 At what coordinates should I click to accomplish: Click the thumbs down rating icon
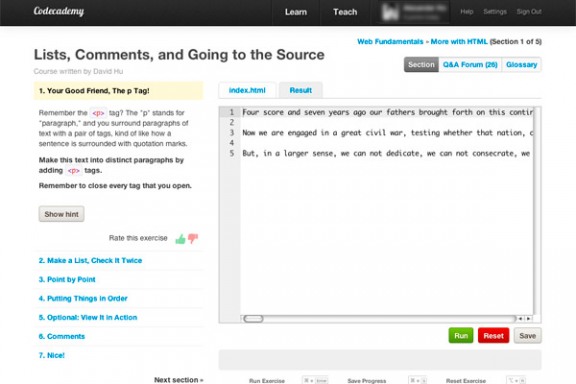coord(193,239)
